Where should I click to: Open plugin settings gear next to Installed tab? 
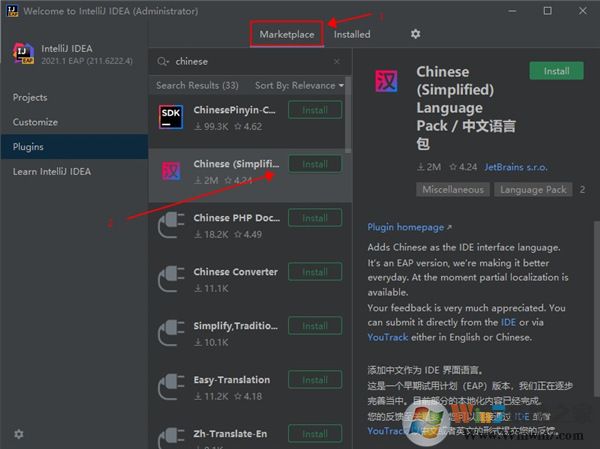(416, 34)
